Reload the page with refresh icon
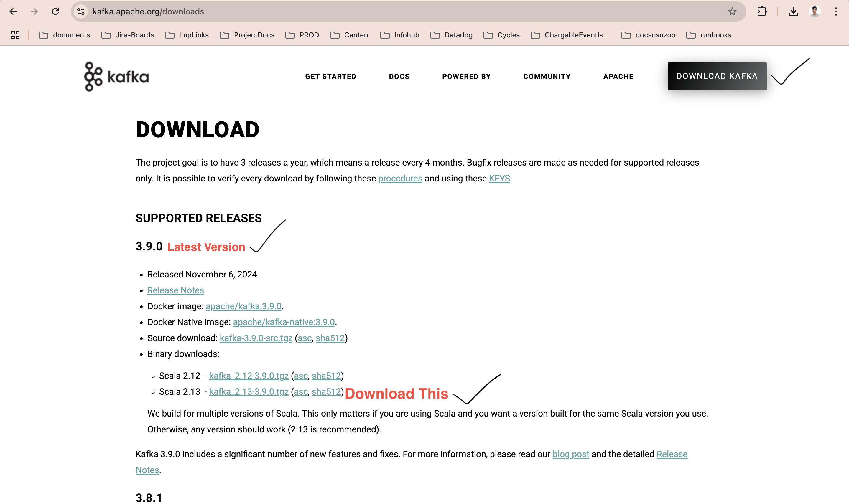The image size is (849, 504). point(55,11)
